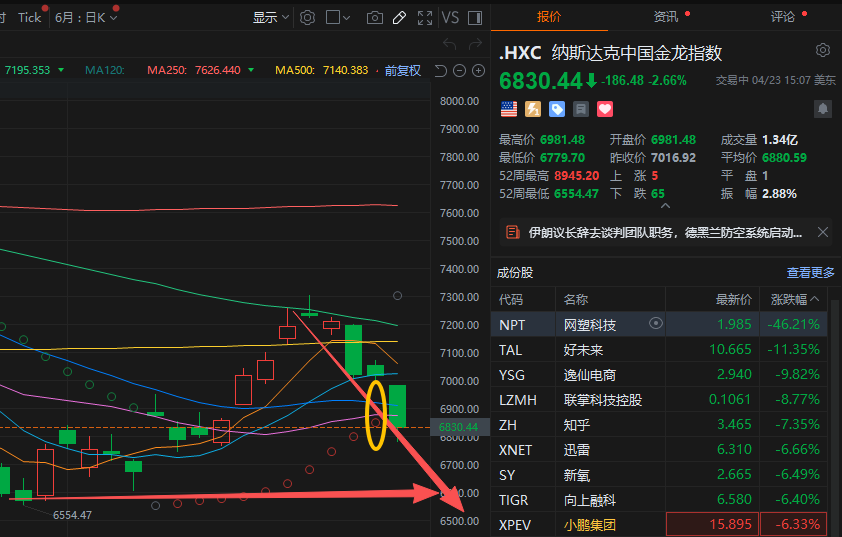
Task: Collapse the quote details chevron
Action: 665,206
